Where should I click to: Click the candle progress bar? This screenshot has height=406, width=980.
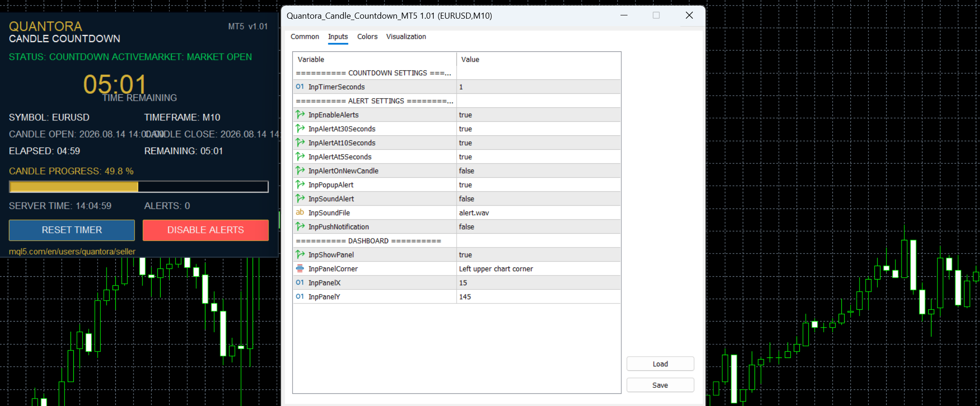coord(139,187)
